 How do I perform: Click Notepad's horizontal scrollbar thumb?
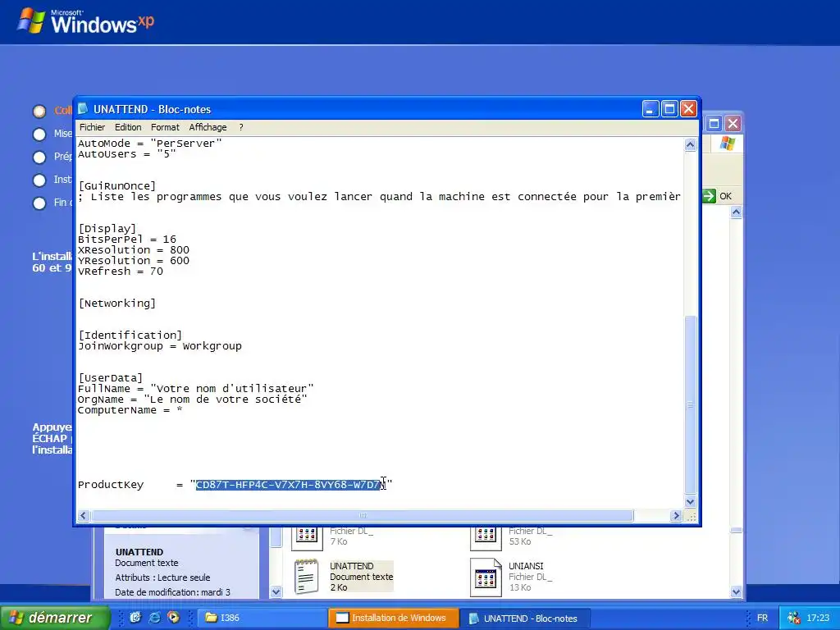coord(362,515)
